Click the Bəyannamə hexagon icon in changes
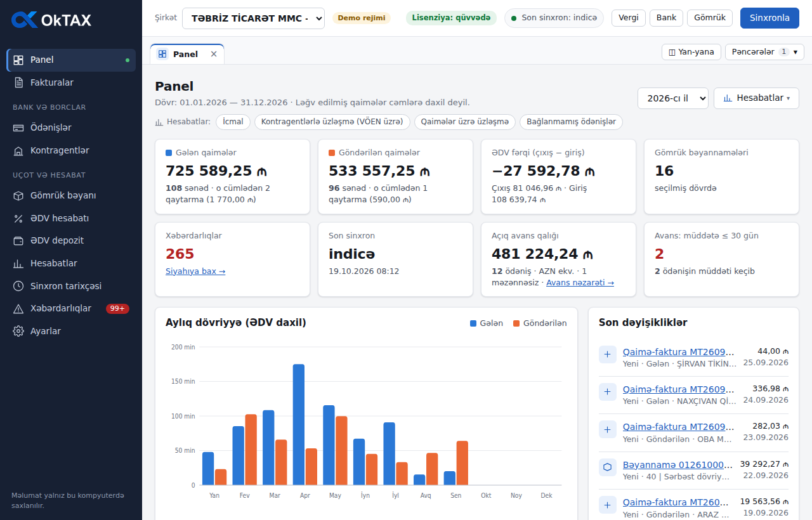 (608, 467)
